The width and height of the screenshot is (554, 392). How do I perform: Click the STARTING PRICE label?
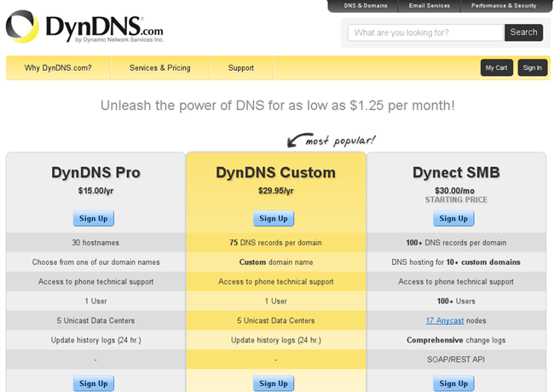tap(456, 199)
